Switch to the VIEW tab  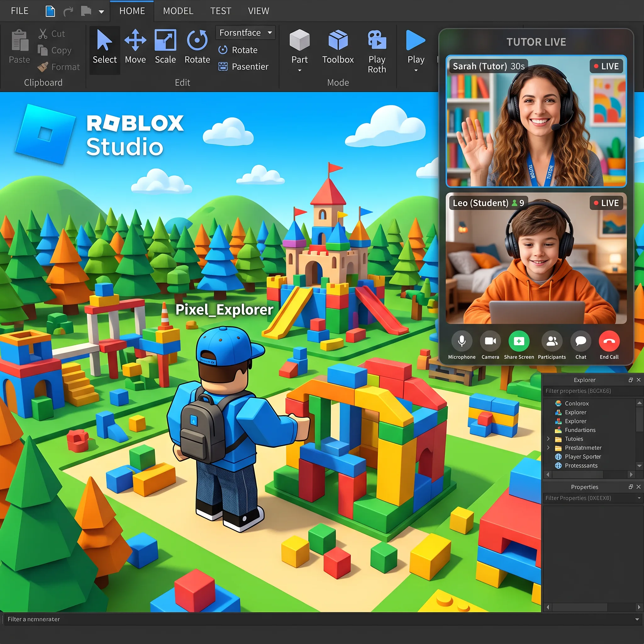tap(258, 11)
